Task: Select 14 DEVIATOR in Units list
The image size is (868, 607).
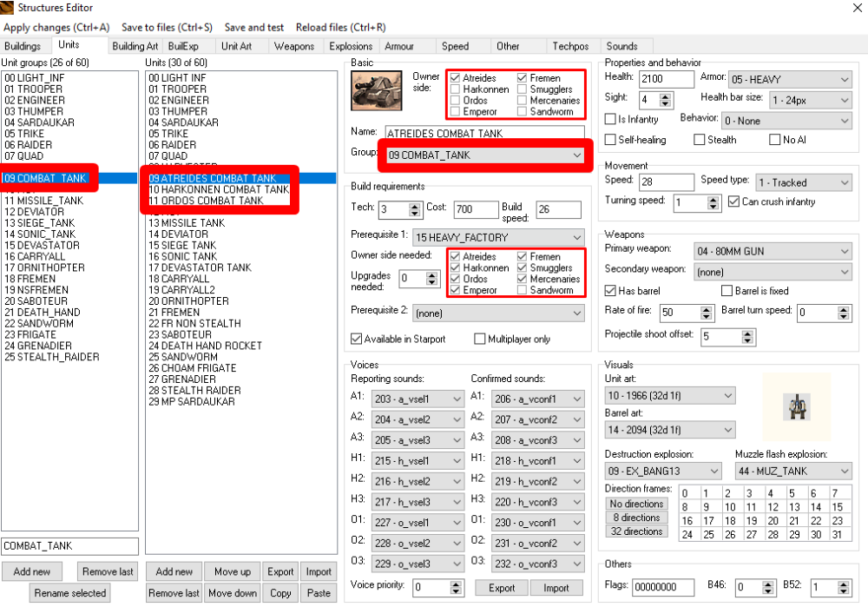Action: point(178,234)
